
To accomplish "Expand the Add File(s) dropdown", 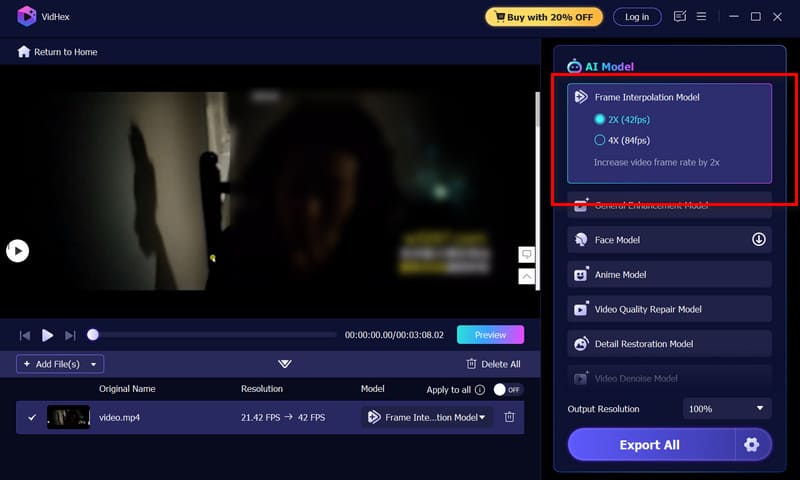I will tap(94, 364).
